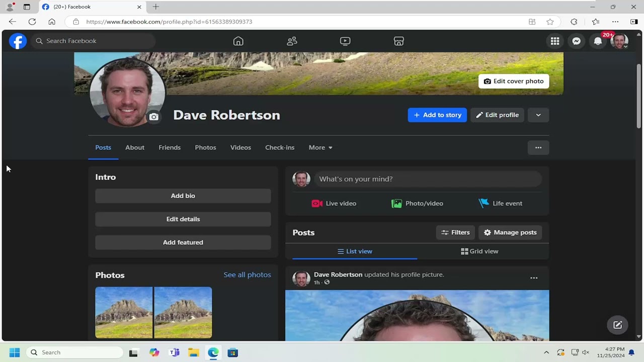The height and width of the screenshot is (362, 644).
Task: Switch to the About tab
Action: tap(135, 147)
